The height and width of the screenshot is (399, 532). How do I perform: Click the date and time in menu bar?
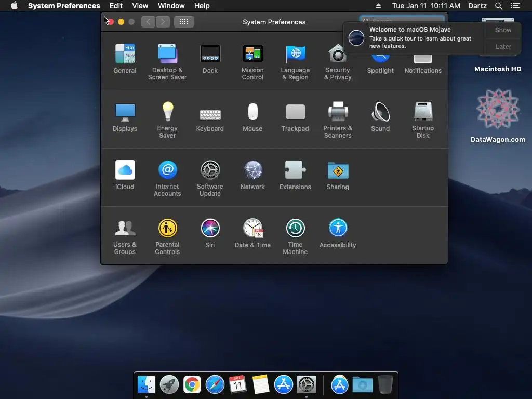(426, 6)
